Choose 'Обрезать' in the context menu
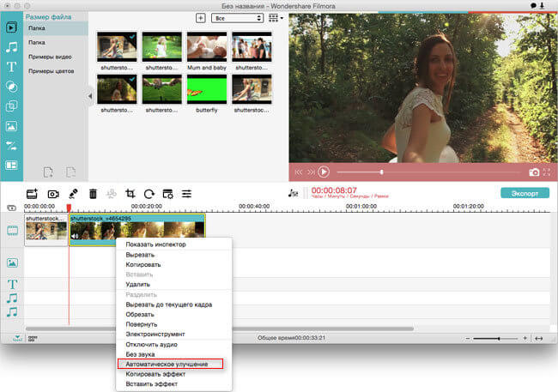This screenshot has width=558, height=392. coord(174,315)
